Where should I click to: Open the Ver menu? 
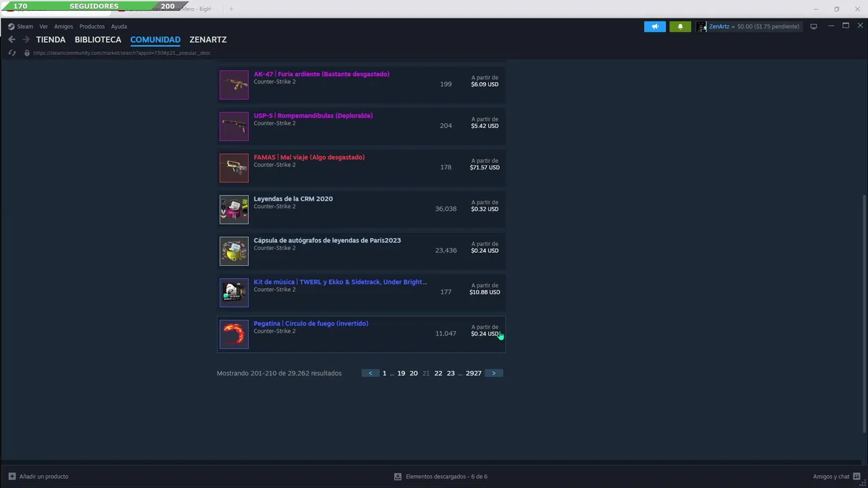(43, 26)
